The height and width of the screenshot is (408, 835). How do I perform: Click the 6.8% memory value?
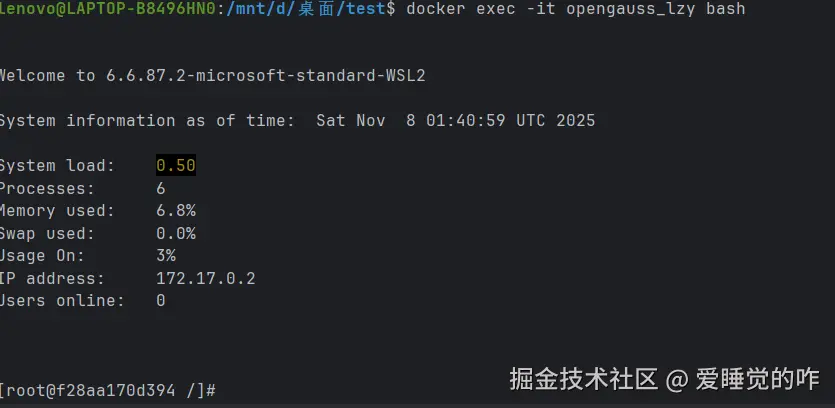tap(176, 210)
